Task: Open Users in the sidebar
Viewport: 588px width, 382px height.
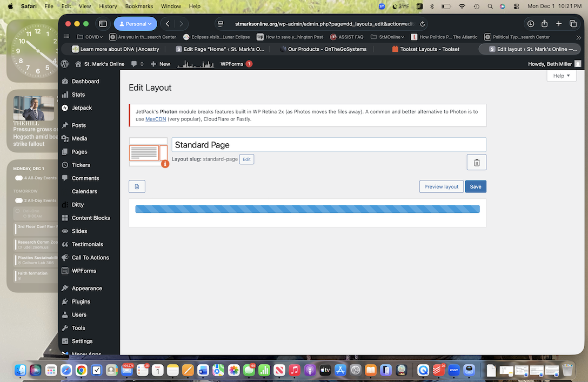Action: 79,315
